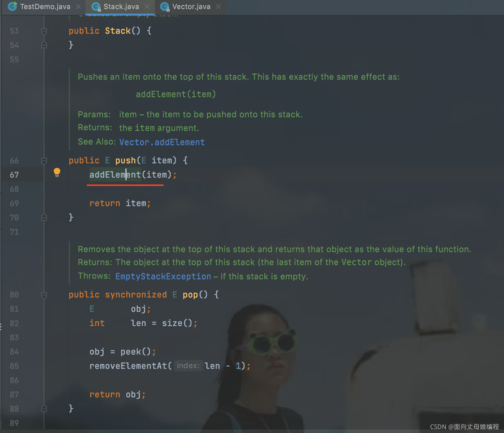Screen dimensions: 504x433
Task: Follow the Vector.addElement doc link
Action: click(x=162, y=142)
